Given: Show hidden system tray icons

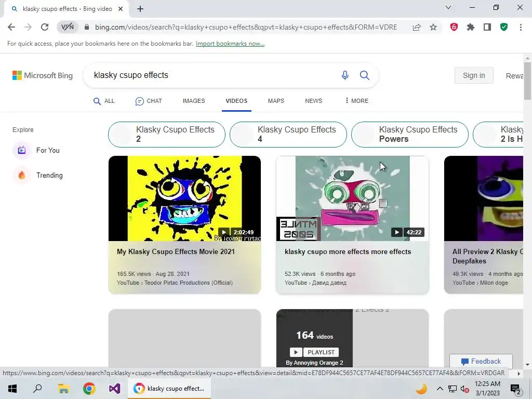Looking at the screenshot, I should click(440, 389).
